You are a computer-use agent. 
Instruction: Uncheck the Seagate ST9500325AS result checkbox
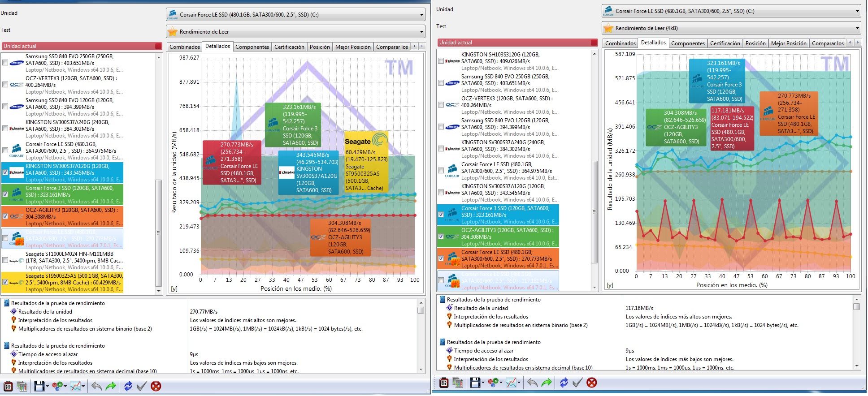click(x=5, y=282)
